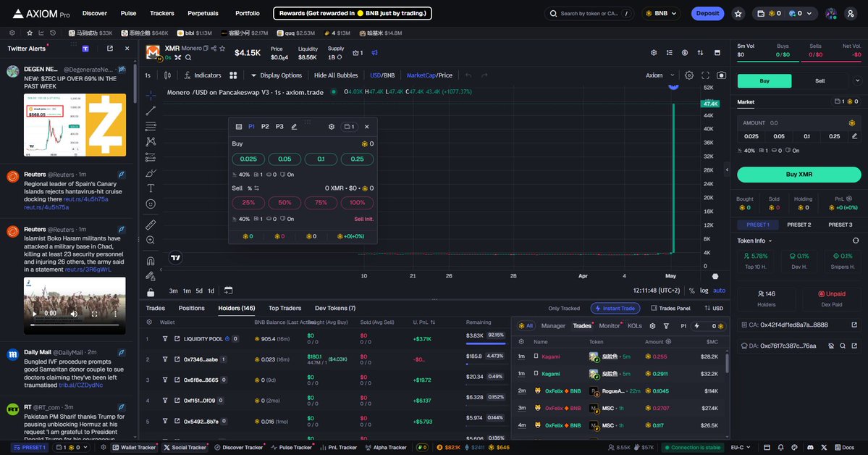This screenshot has height=455, width=868.
Task: Open Fibonacci retracement drawing tool
Action: click(151, 126)
